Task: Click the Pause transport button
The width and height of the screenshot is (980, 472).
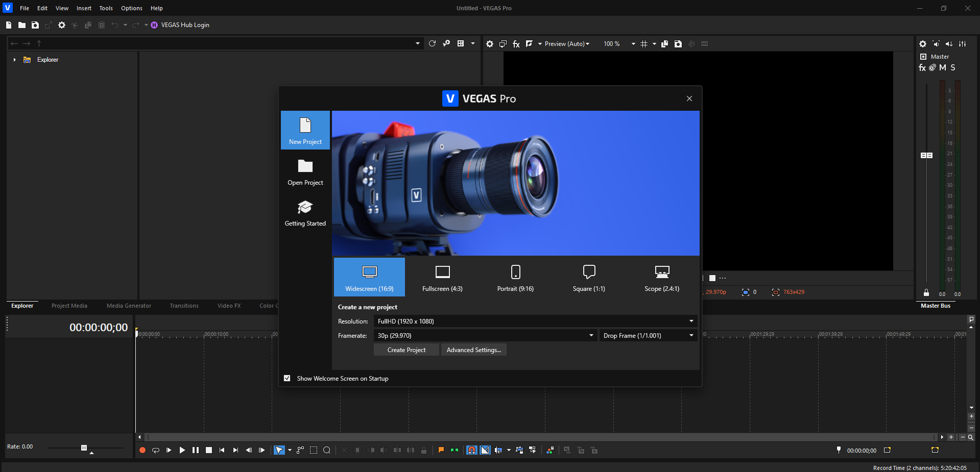Action: pyautogui.click(x=196, y=450)
